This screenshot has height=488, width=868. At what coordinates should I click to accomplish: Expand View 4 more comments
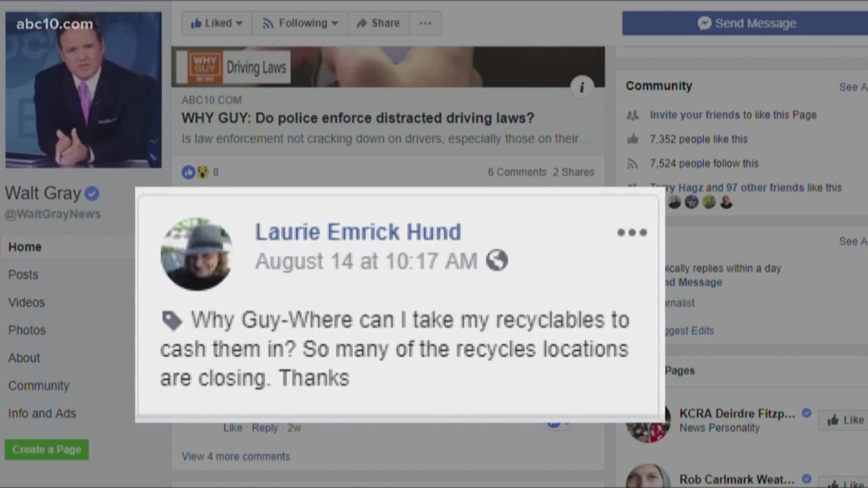[x=236, y=456]
